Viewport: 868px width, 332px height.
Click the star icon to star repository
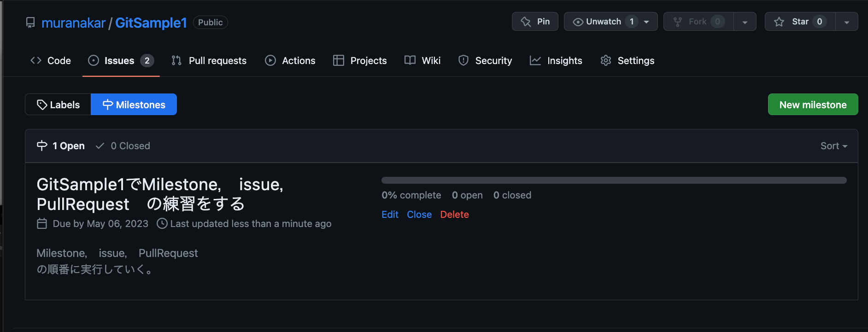(779, 22)
